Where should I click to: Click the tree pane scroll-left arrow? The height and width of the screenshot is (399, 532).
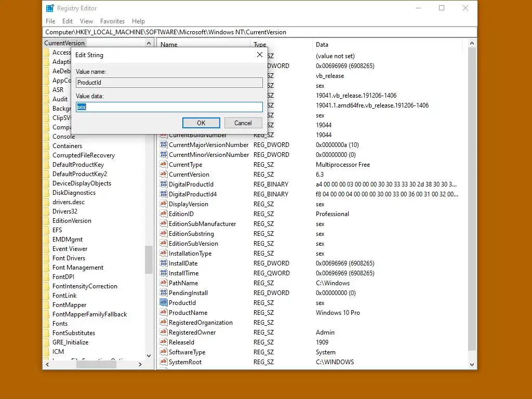(47, 364)
